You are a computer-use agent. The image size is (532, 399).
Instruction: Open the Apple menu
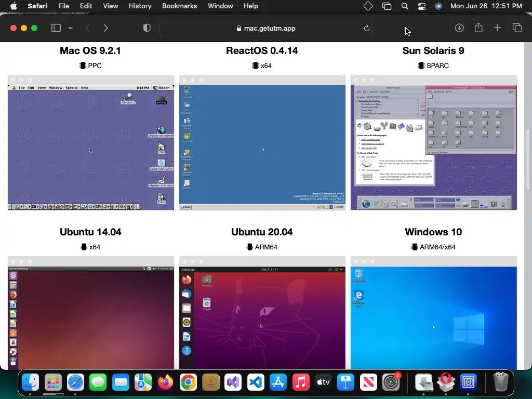13,6
